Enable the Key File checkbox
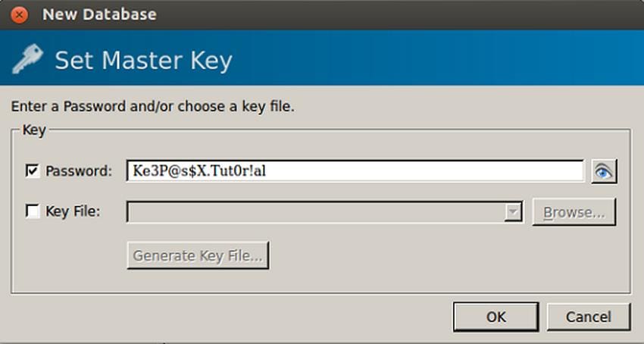The height and width of the screenshot is (344, 644). [33, 212]
